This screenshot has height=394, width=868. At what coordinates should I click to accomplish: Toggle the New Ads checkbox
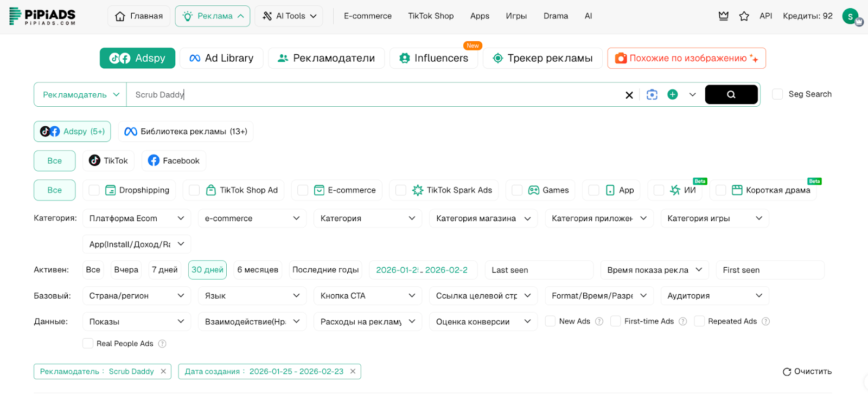point(550,321)
